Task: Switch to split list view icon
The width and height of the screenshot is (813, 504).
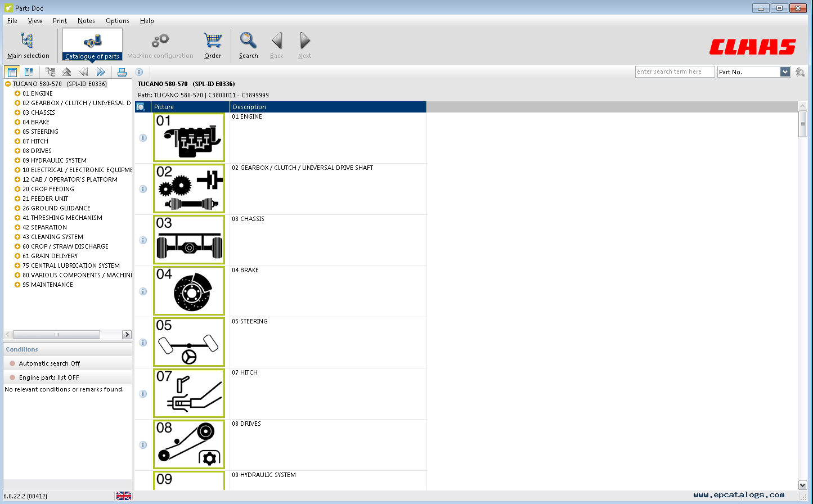Action: coord(29,72)
